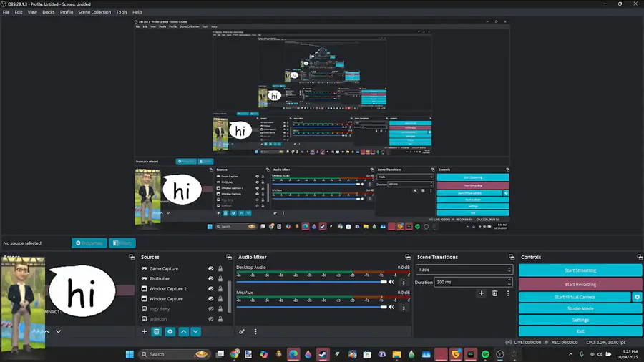Lock the Window Capture 2 source
Viewport: 644px width, 362px height.
pos(220,289)
